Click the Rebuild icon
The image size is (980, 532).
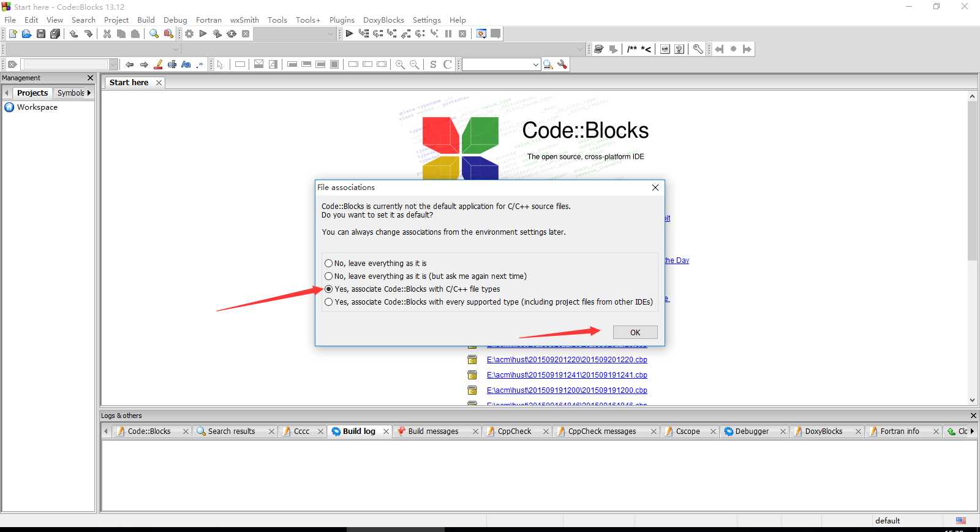click(x=232, y=34)
